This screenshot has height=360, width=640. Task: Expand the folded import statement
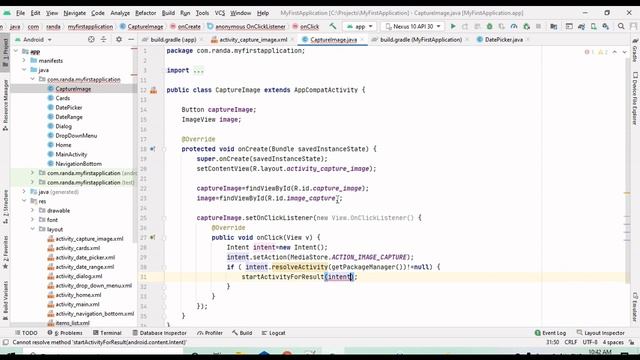tap(198, 70)
